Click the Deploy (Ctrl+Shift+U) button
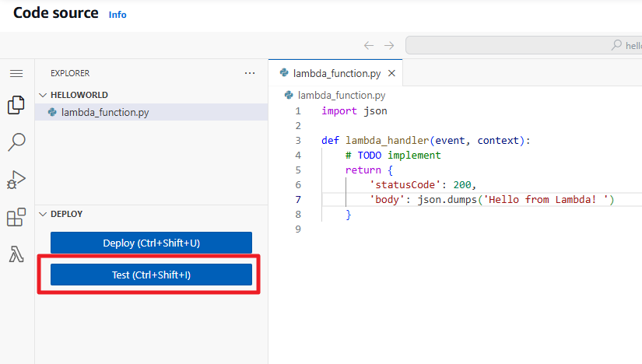Image resolution: width=642 pixels, height=364 pixels. coord(151,243)
